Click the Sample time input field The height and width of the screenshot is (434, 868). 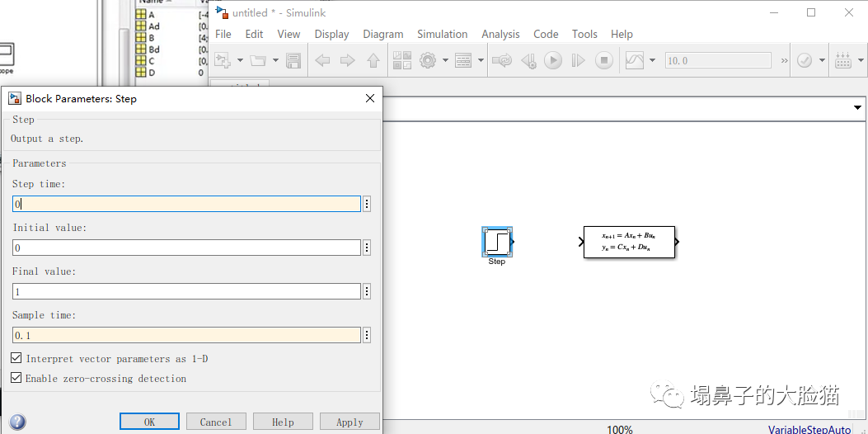click(186, 335)
